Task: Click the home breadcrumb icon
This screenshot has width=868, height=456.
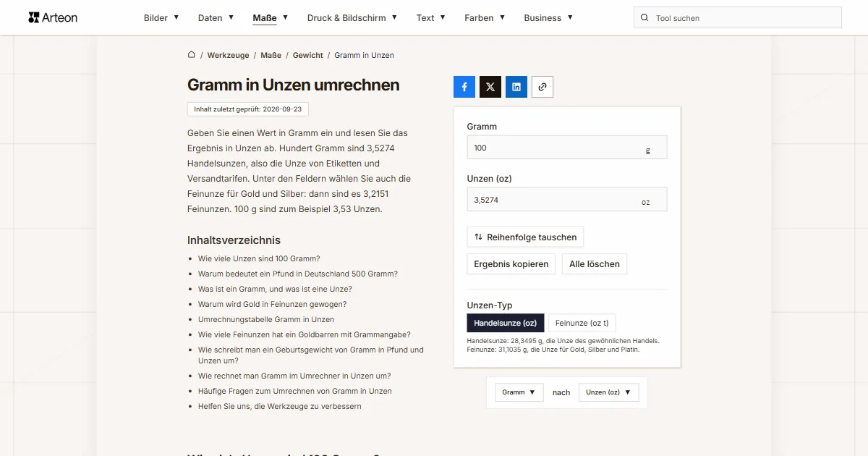Action: tap(192, 54)
